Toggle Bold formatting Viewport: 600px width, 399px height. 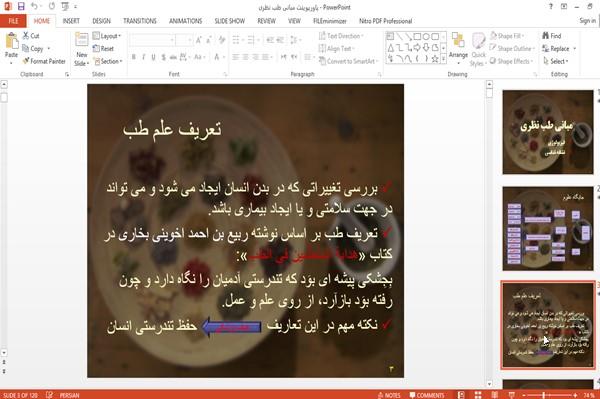pos(134,57)
